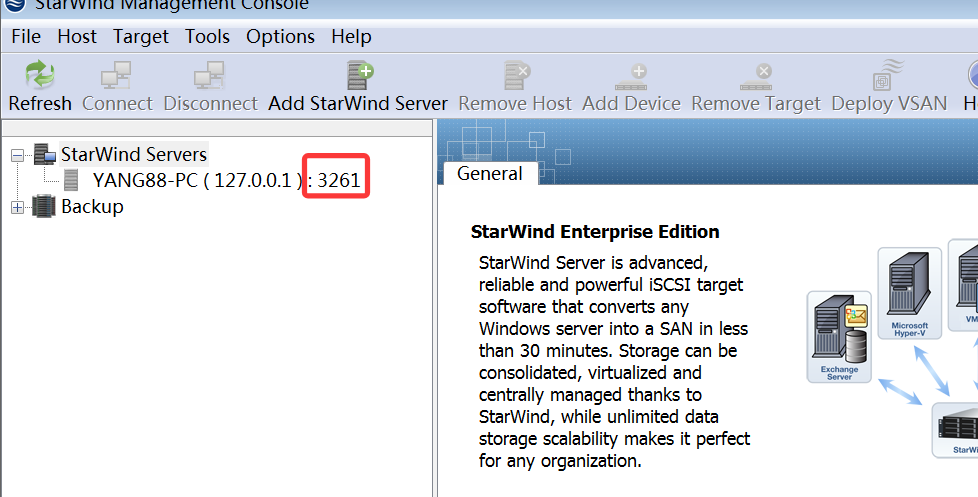Click the Remove Target toolbar icon
This screenshot has height=497, width=978.
click(756, 77)
